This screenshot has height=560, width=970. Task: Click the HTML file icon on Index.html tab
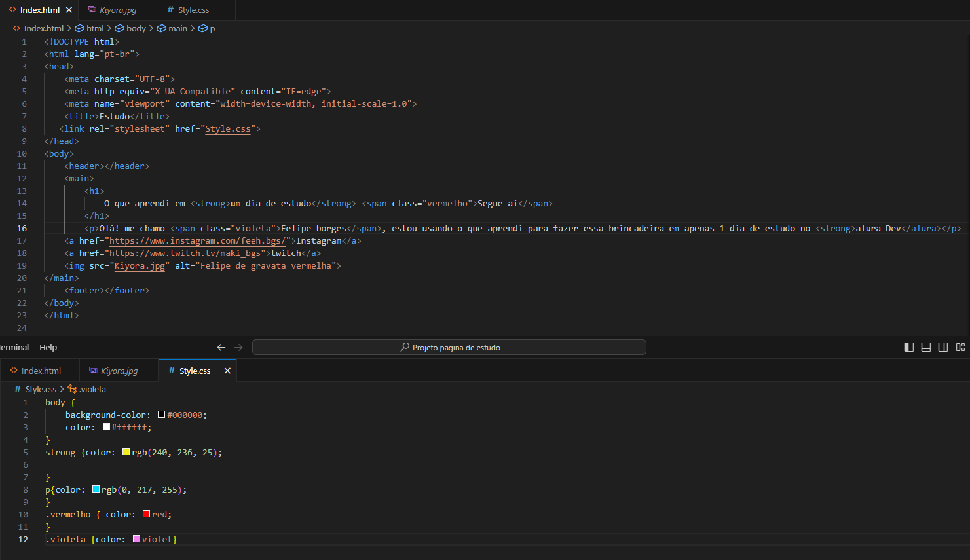12,10
